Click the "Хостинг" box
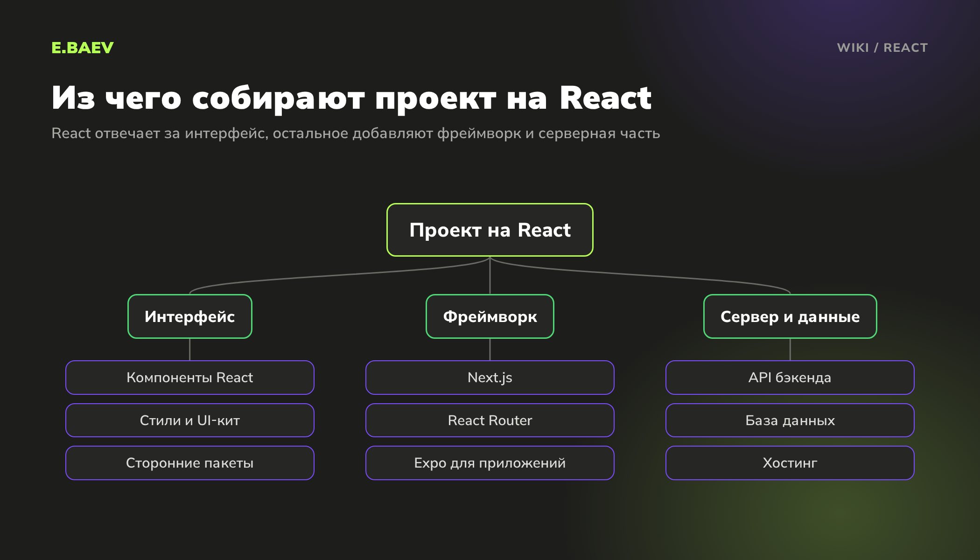 (x=790, y=463)
